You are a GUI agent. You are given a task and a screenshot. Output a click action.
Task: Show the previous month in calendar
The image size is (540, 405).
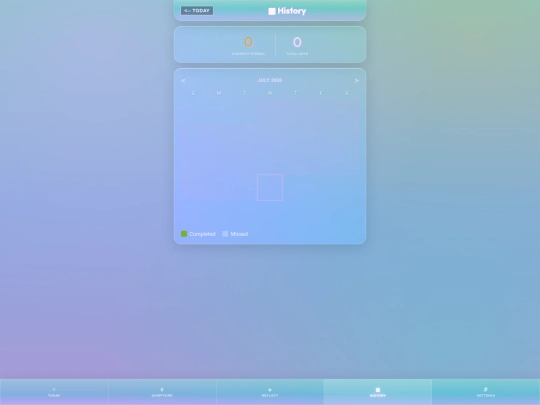[x=183, y=81]
